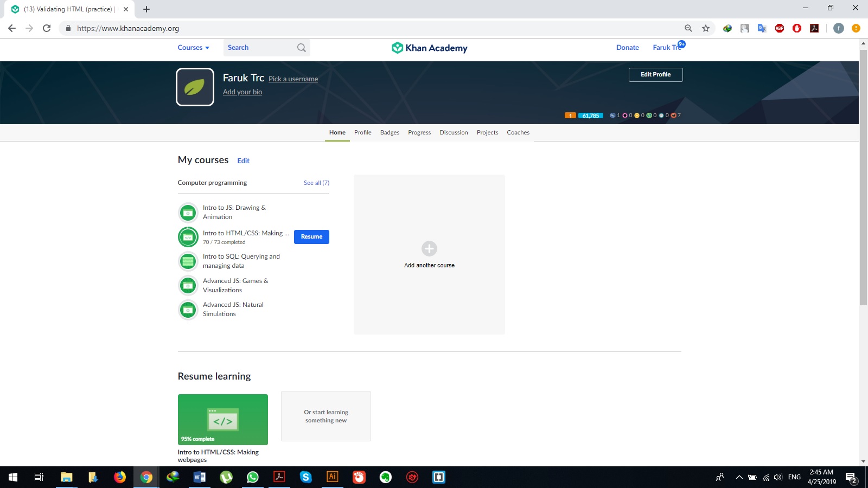Go back using the browser back arrow
Screen dimensions: 868x488
(x=12, y=28)
